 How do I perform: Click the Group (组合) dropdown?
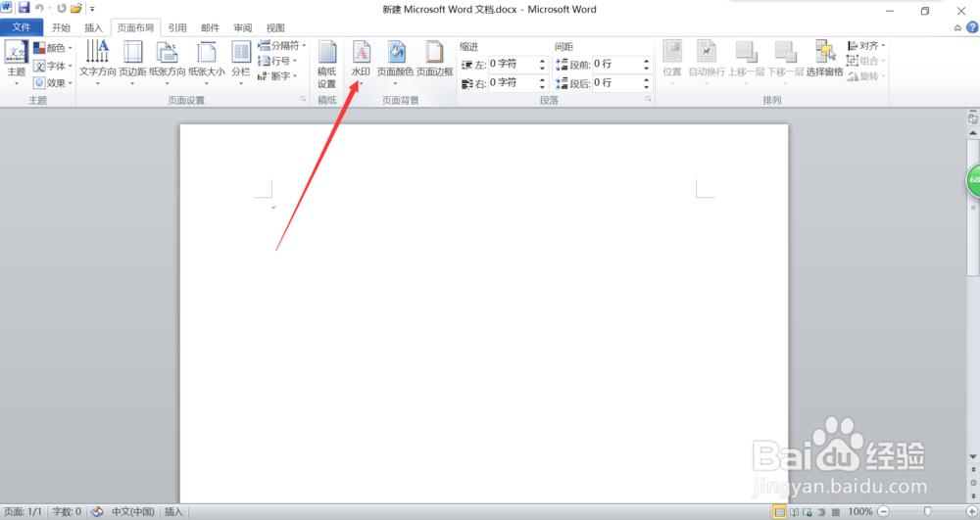[x=866, y=61]
